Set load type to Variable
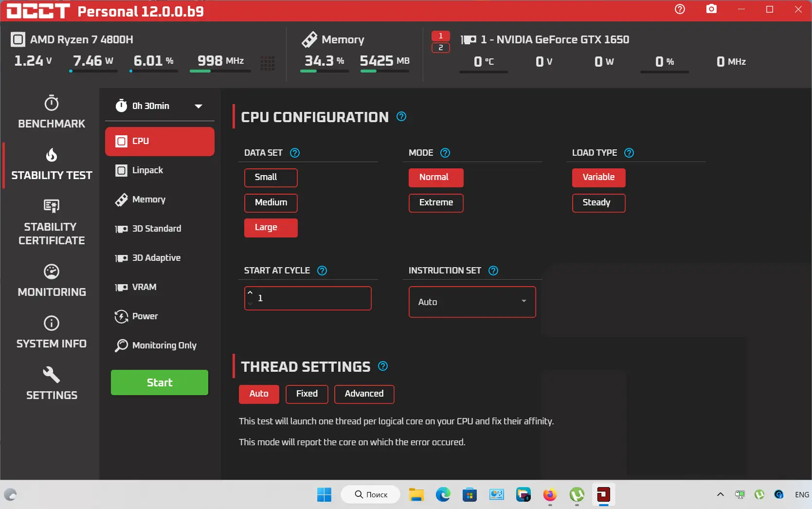This screenshot has width=812, height=509. [x=598, y=178]
